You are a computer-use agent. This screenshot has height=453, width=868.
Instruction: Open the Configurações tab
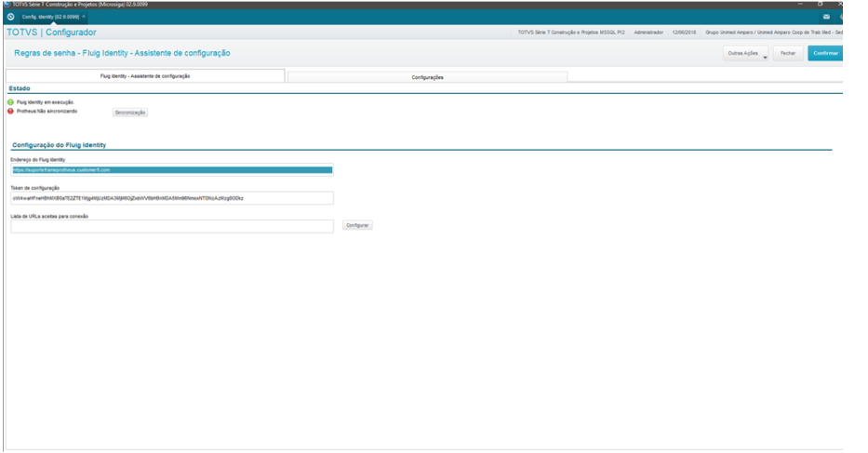pyautogui.click(x=427, y=77)
